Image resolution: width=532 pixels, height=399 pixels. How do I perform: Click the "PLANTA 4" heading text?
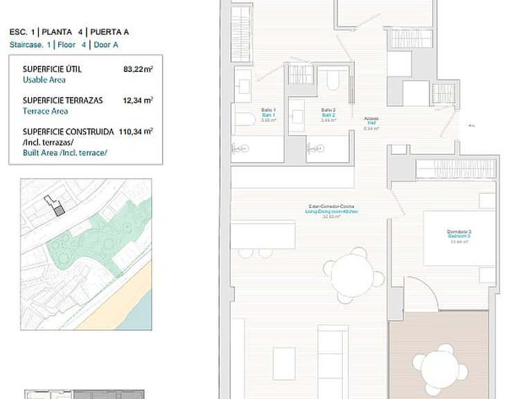coord(62,33)
